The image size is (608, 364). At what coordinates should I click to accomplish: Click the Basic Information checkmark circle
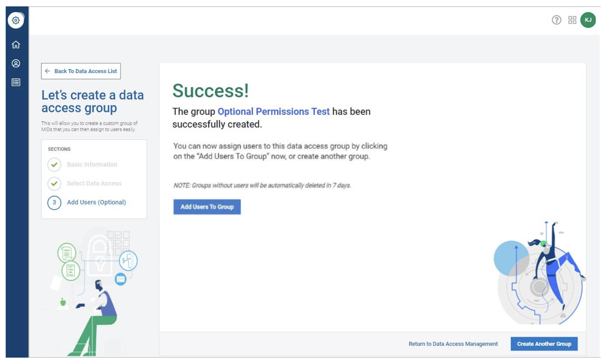coord(54,165)
